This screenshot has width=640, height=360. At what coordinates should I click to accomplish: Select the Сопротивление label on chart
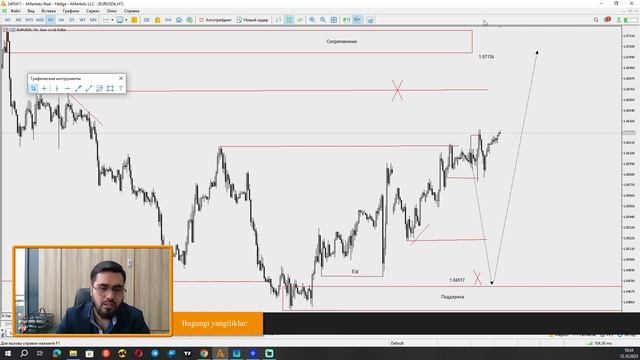click(342, 41)
